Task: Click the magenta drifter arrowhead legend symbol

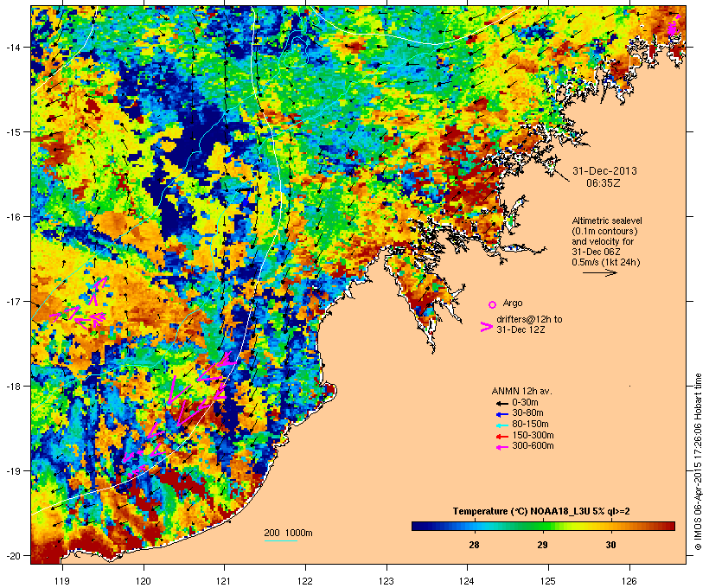Action: (487, 327)
